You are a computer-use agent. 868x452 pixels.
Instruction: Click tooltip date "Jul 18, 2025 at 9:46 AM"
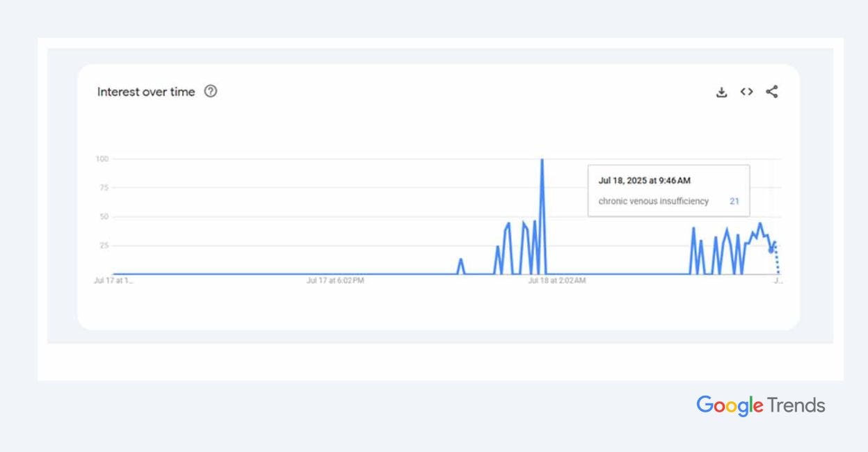click(x=644, y=181)
